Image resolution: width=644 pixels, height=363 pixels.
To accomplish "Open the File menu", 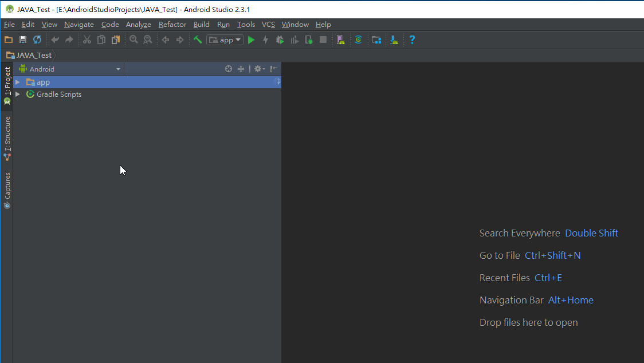I will click(x=9, y=25).
